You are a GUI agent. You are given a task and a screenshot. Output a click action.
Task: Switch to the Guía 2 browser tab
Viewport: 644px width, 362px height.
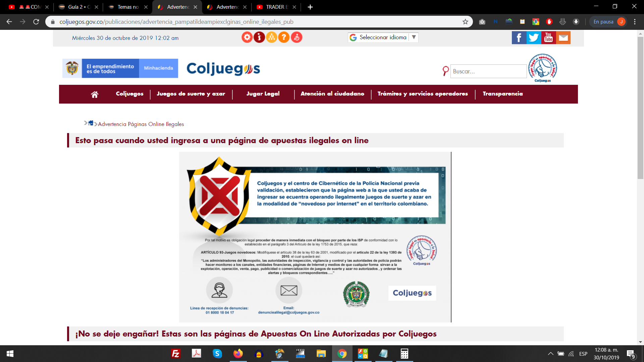tap(78, 7)
